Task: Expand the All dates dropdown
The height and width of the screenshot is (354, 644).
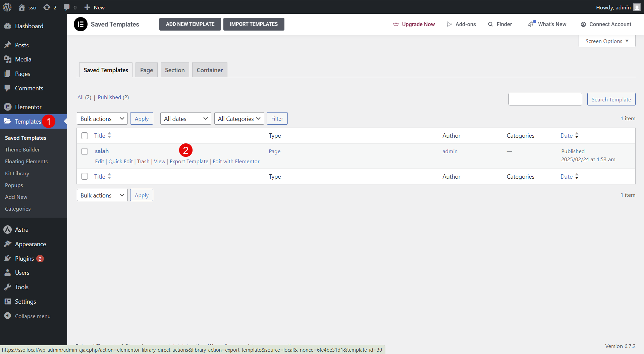Action: 185,119
